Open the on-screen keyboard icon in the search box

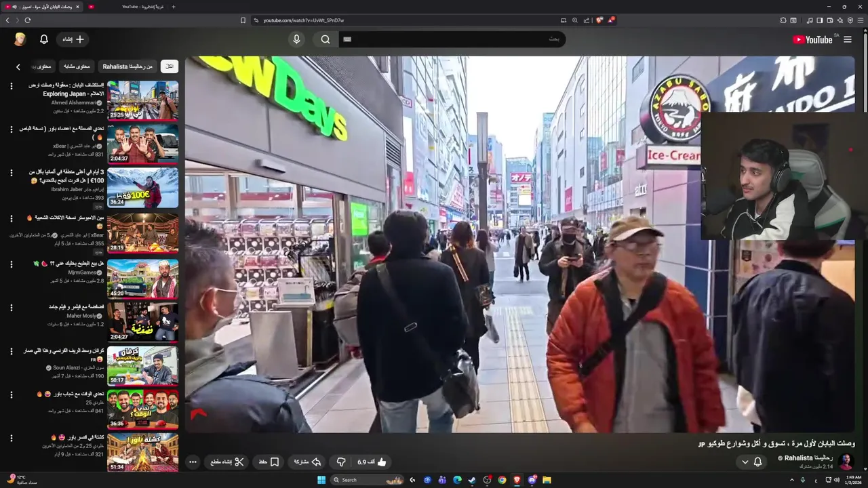[x=348, y=39]
